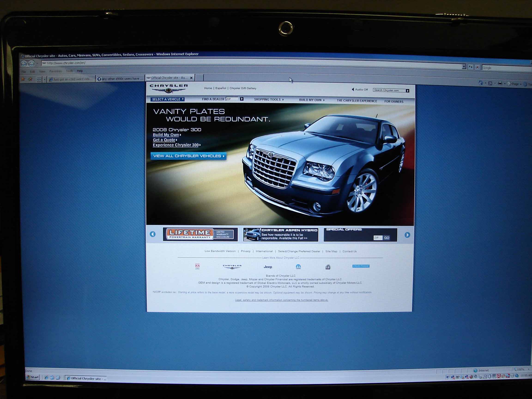The height and width of the screenshot is (399, 532).
Task: Click the Dodge ram brand logo
Action: pos(197,266)
